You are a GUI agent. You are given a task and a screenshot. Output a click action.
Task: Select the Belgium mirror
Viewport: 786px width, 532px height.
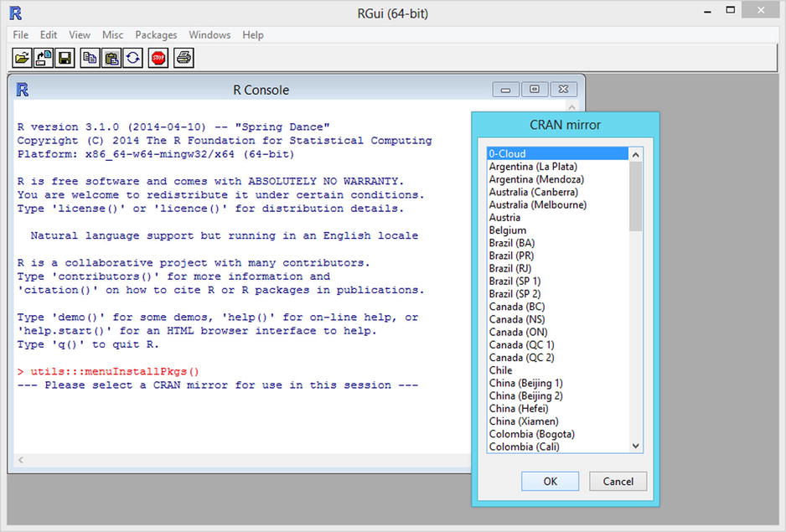[558, 230]
